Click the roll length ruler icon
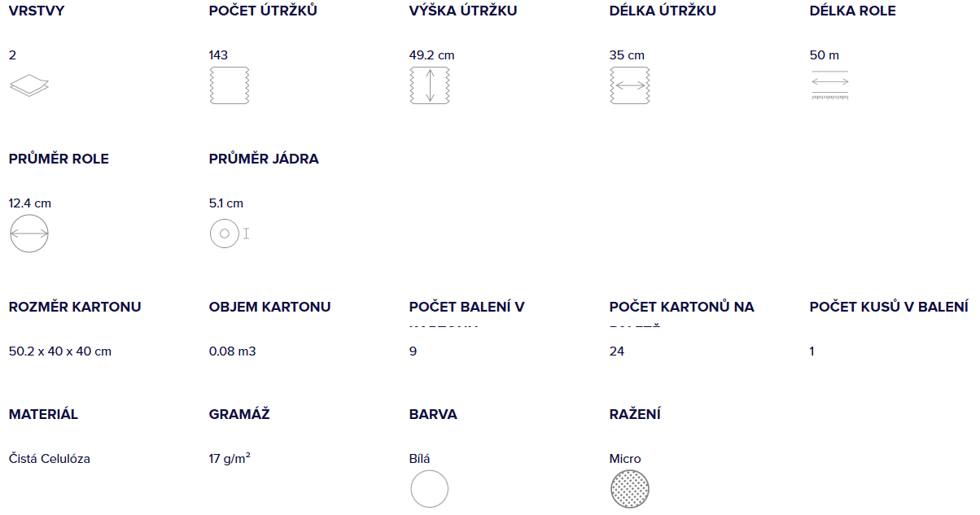The width and height of the screenshot is (980, 515). click(830, 85)
